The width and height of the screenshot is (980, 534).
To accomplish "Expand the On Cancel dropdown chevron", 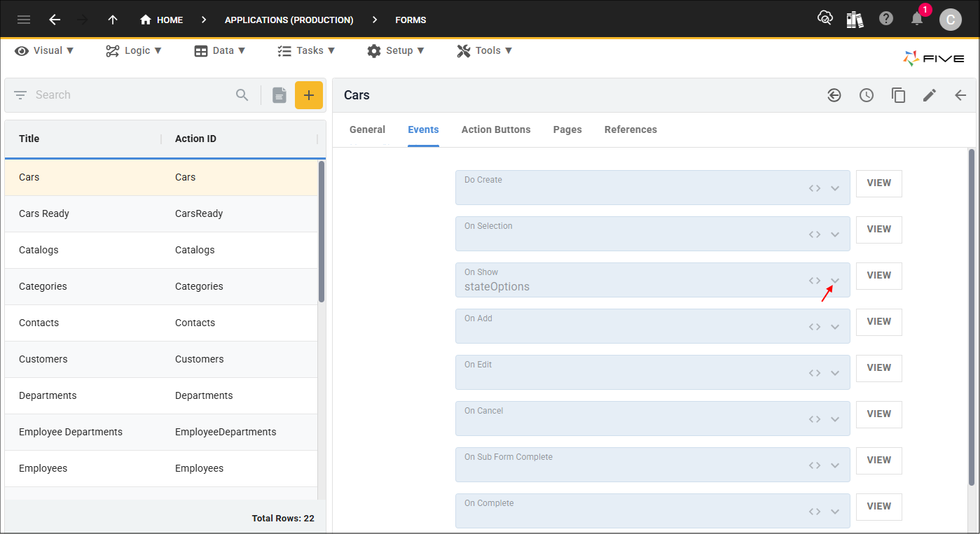I will point(835,419).
